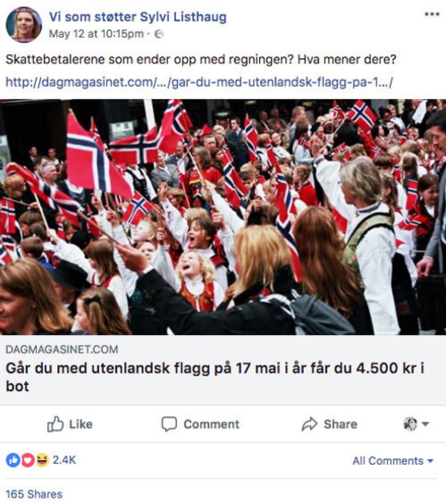The image size is (446, 504).
Task: Open Vi som støtter Sylvi Listhaug page
Action: (x=138, y=17)
